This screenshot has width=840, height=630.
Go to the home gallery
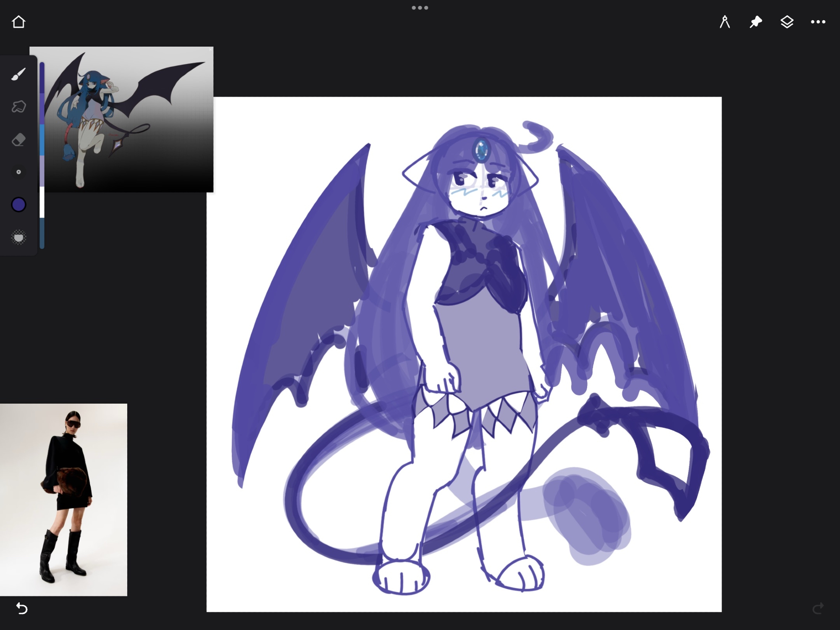18,22
